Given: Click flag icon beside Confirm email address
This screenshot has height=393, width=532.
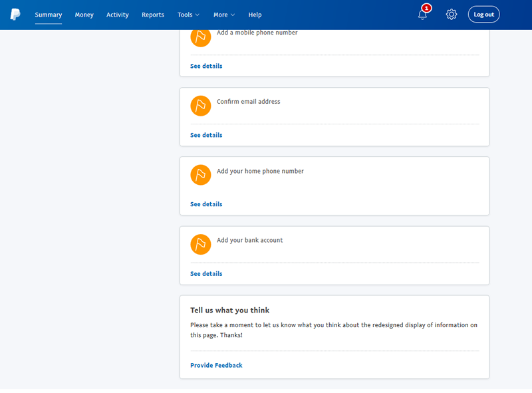Looking at the screenshot, I should 201,106.
